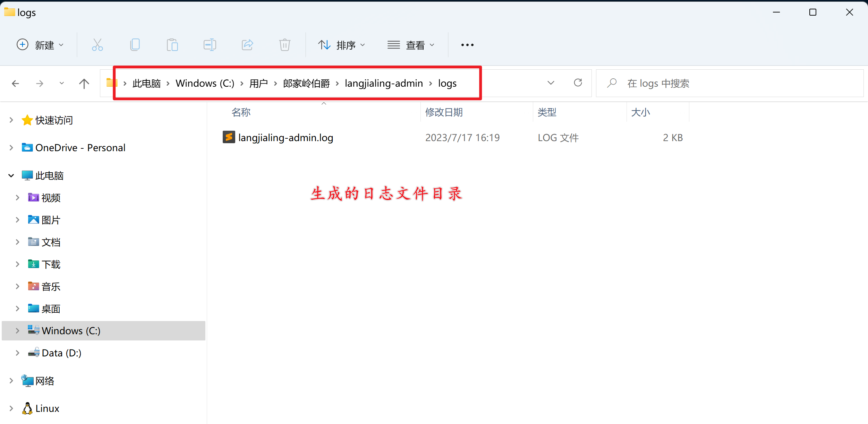The width and height of the screenshot is (868, 424).
Task: Navigate to langjialing-admin in breadcrumb
Action: [384, 84]
